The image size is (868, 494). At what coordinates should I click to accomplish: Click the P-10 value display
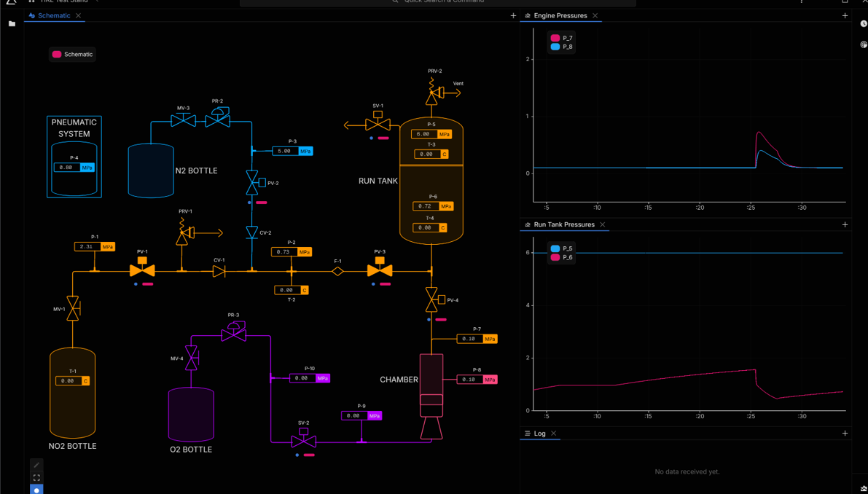coord(310,378)
